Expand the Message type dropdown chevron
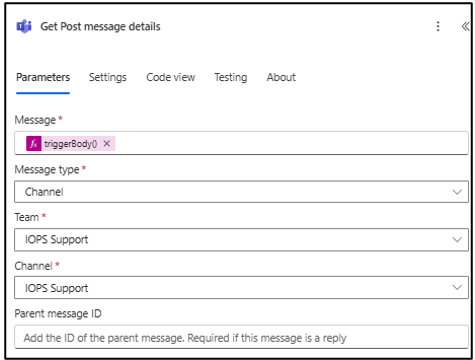The width and height of the screenshot is (475, 360). 457,192
